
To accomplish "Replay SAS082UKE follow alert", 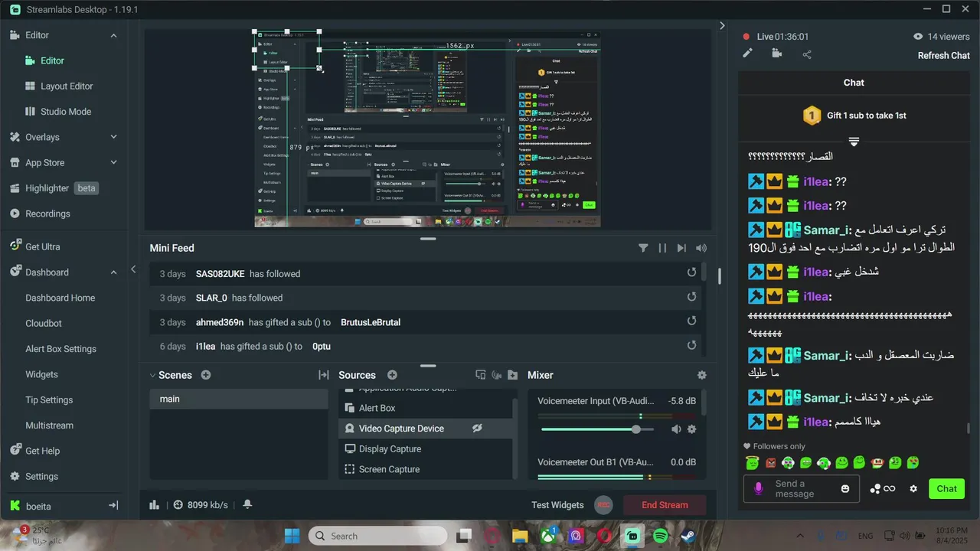I will click(x=691, y=273).
